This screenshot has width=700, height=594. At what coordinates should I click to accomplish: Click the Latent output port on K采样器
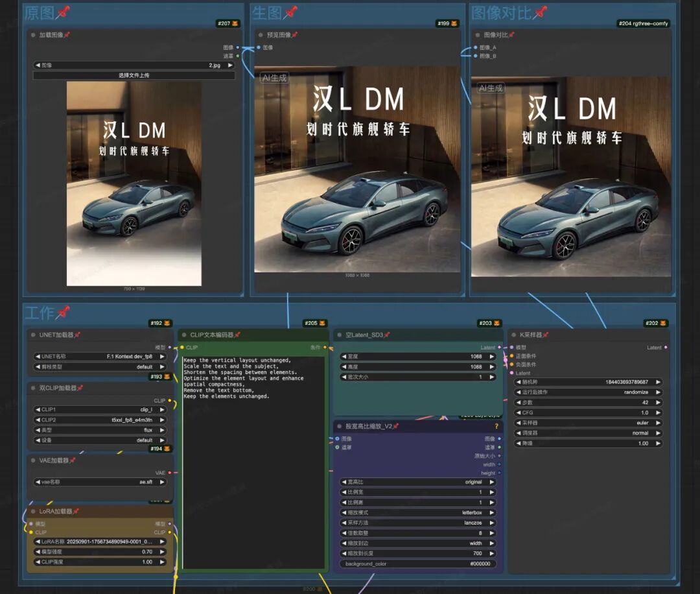click(666, 348)
